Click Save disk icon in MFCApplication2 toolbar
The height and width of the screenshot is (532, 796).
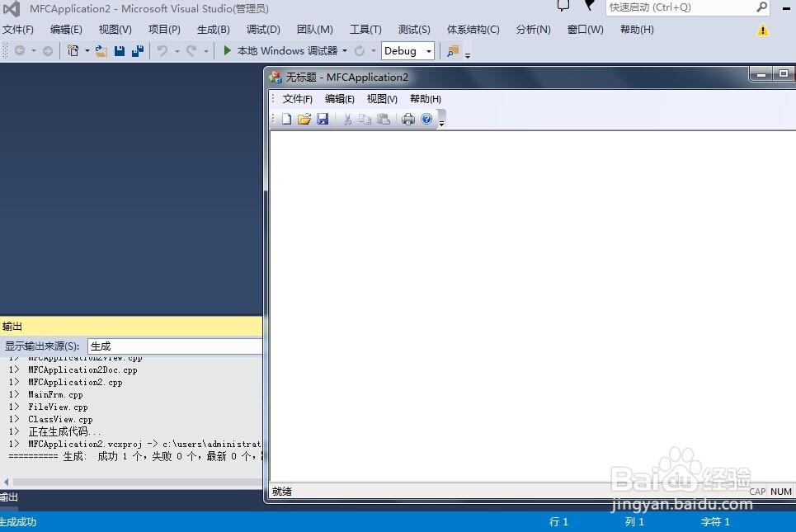323,120
